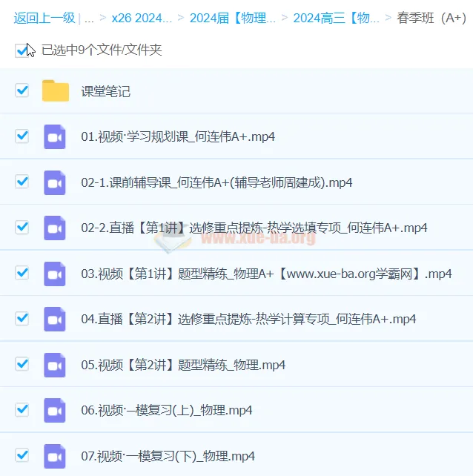Click video icon for 02-2.直播【第1讲】 file
This screenshot has height=476, width=473.
[56, 228]
